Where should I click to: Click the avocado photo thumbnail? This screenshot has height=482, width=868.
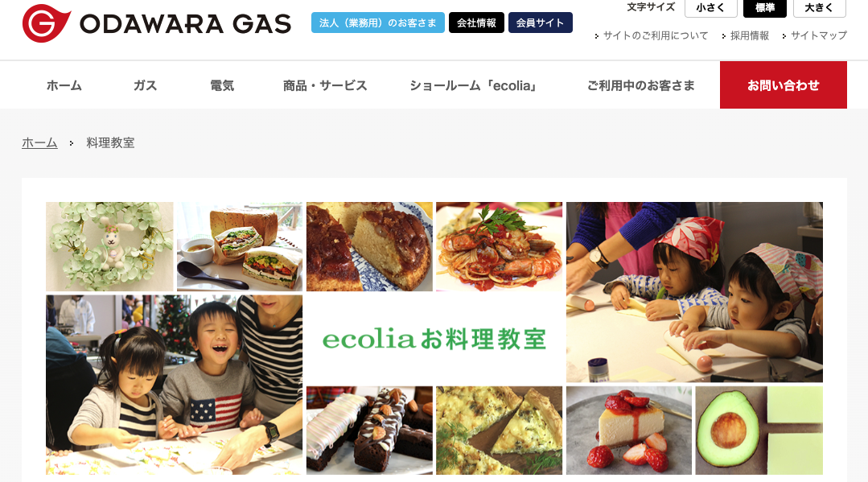click(759, 431)
